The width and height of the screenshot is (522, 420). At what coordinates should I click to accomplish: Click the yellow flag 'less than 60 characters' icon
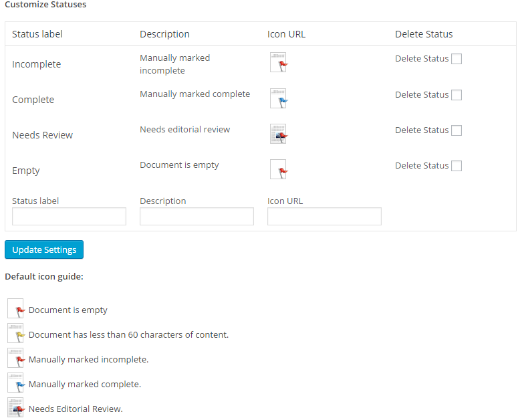15,334
